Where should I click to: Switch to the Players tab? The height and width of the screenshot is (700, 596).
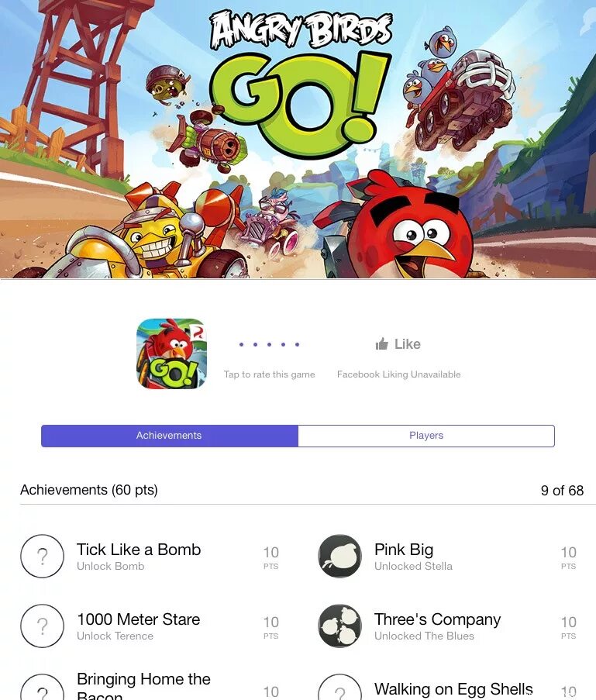tap(426, 436)
